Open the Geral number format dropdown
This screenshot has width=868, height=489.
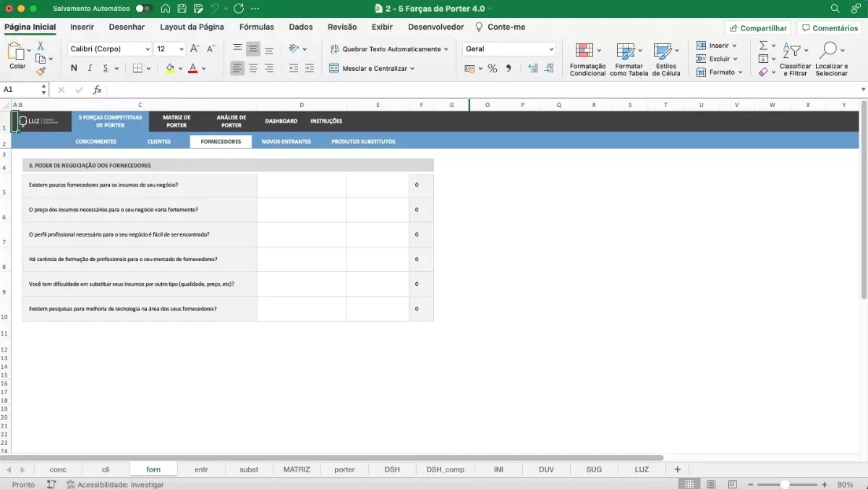(x=551, y=49)
